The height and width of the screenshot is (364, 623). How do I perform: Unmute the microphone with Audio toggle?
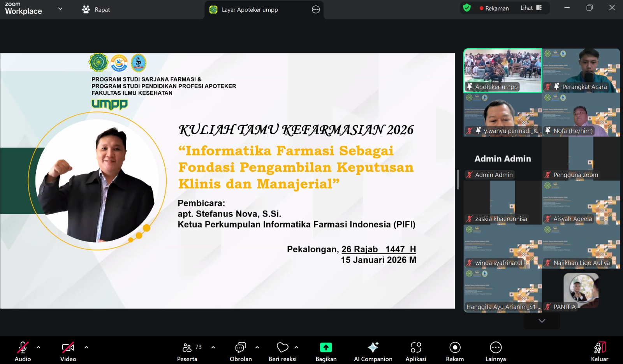[23, 348]
